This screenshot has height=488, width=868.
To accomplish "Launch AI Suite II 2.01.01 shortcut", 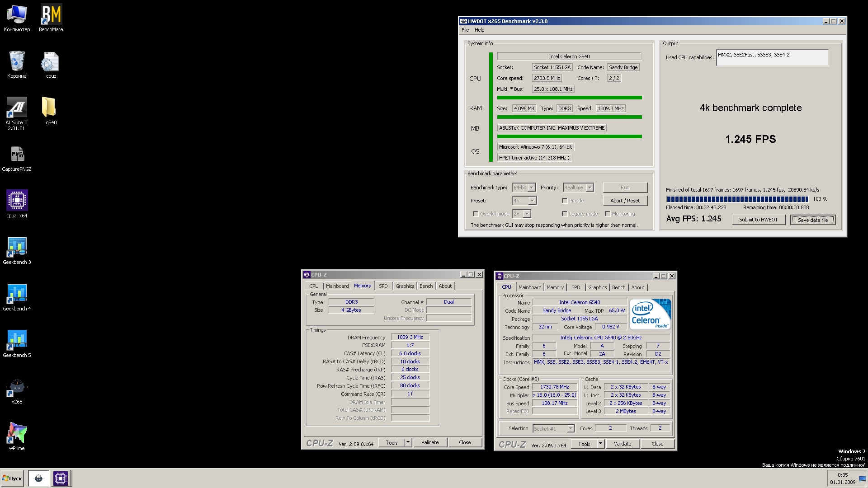I will tap(17, 114).
